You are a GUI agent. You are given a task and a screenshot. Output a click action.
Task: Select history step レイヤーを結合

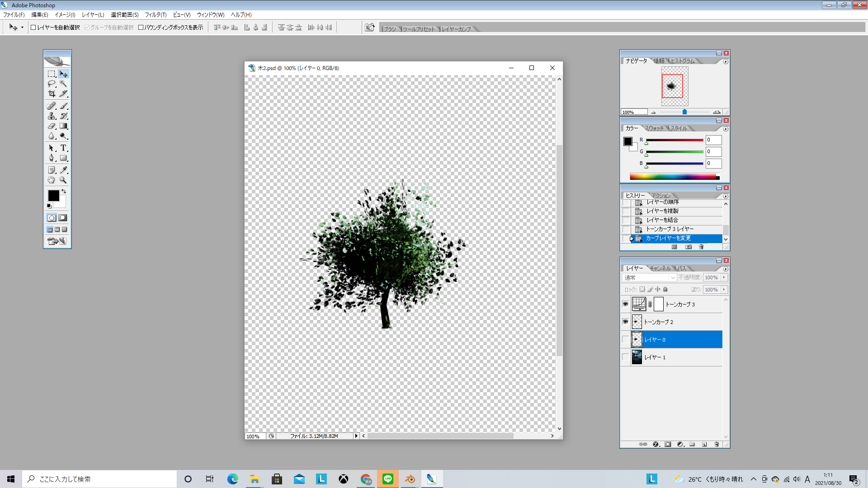point(662,220)
